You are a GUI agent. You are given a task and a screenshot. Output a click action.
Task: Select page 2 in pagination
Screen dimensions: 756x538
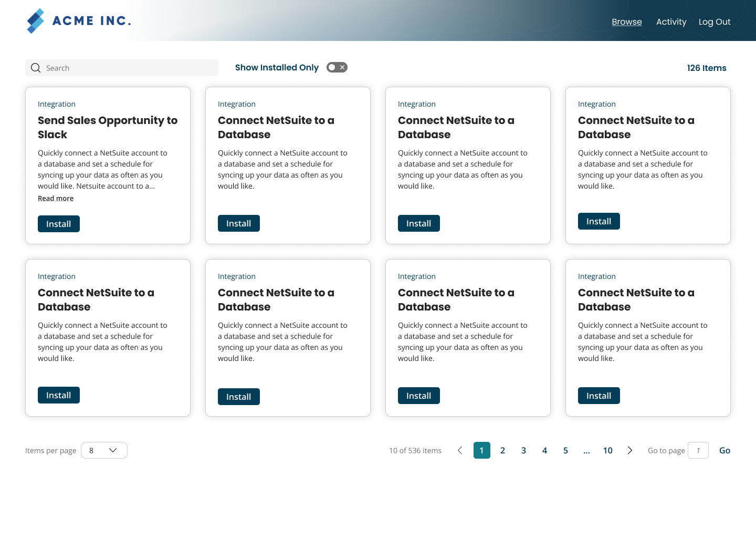503,450
